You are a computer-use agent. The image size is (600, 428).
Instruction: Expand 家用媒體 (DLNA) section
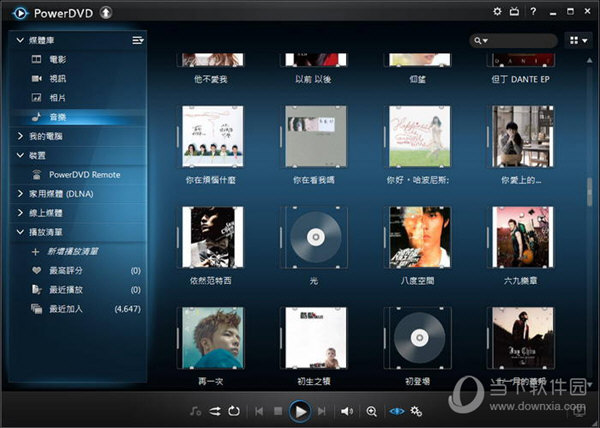point(20,194)
